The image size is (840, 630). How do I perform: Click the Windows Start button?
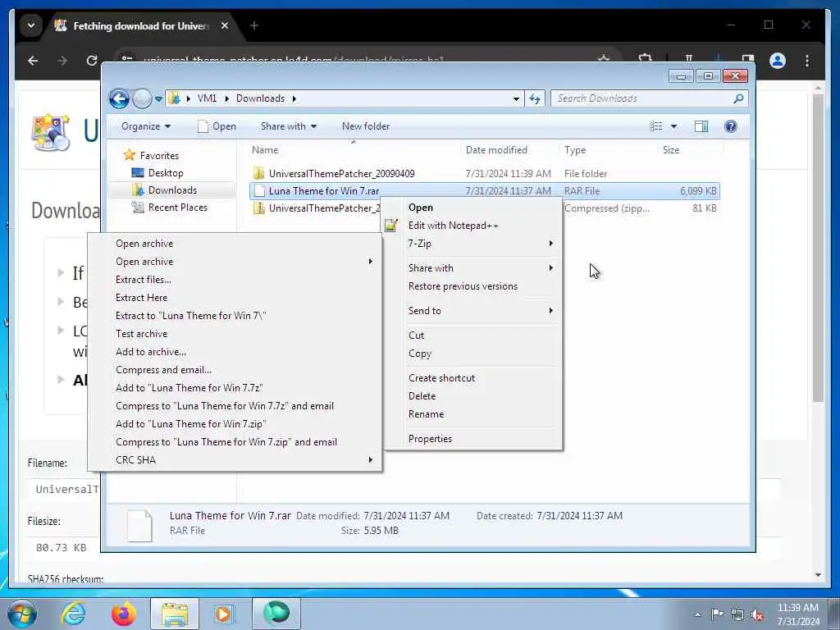[x=22, y=614]
